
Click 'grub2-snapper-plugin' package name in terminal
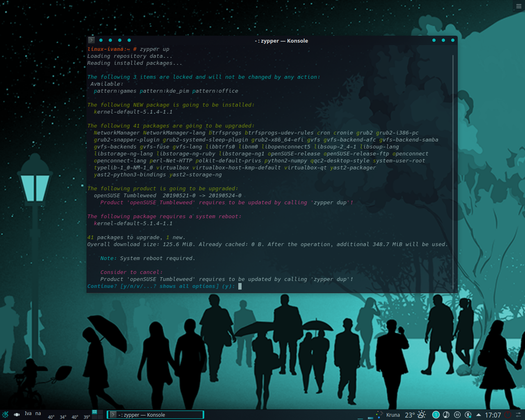[x=126, y=140]
